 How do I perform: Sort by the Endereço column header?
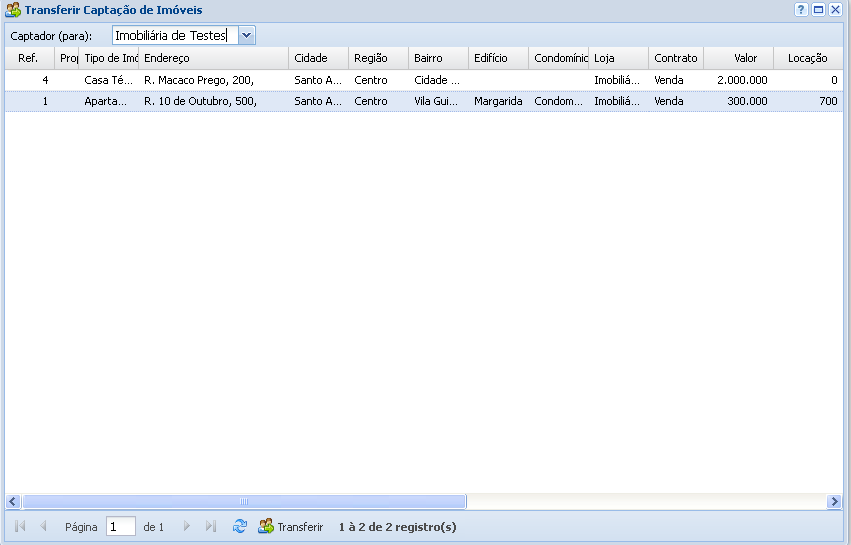point(213,58)
